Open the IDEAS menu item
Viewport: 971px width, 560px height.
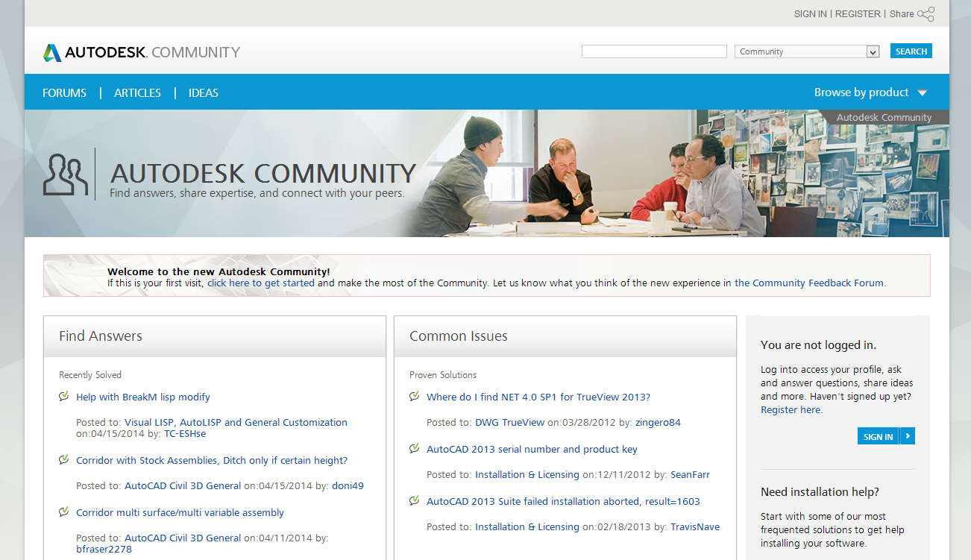(x=204, y=93)
